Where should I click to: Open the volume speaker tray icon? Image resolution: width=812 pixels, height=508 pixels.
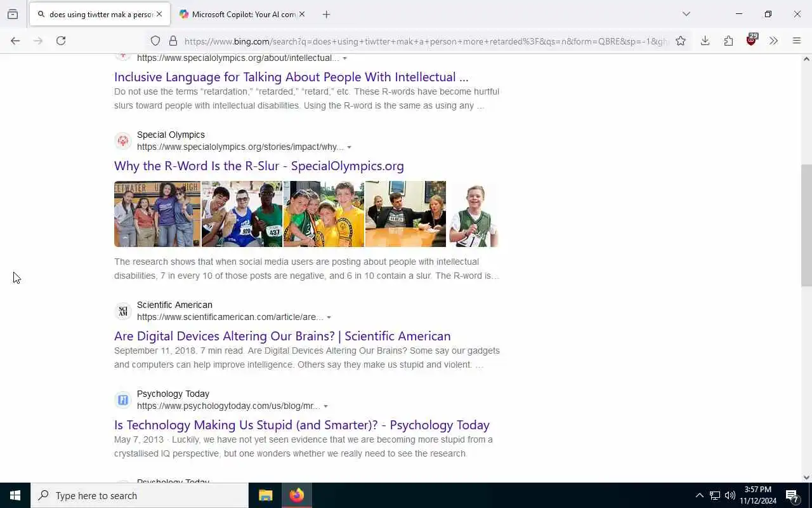click(x=730, y=495)
